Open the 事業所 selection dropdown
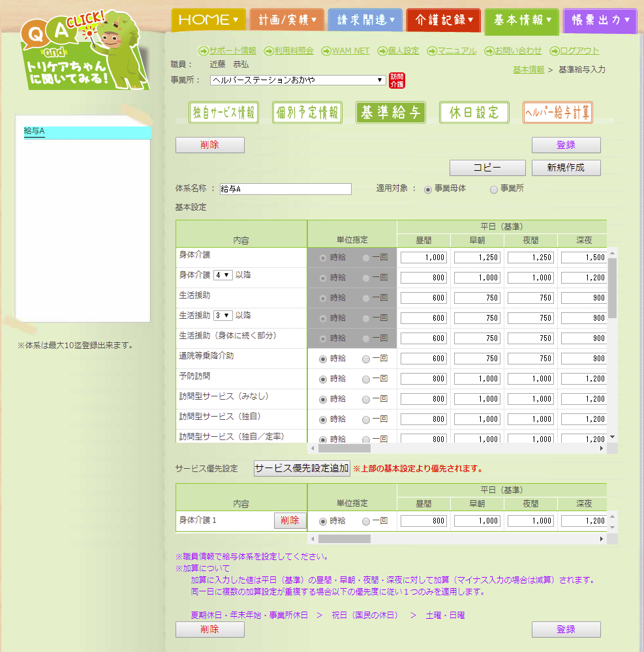Image resolution: width=644 pixels, height=652 pixels. coord(298,80)
